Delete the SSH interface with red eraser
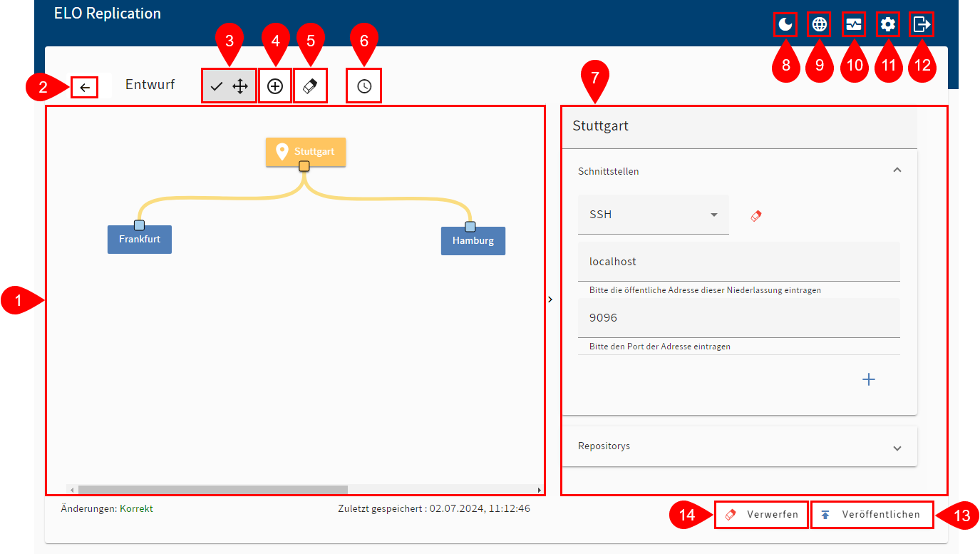 (x=756, y=215)
